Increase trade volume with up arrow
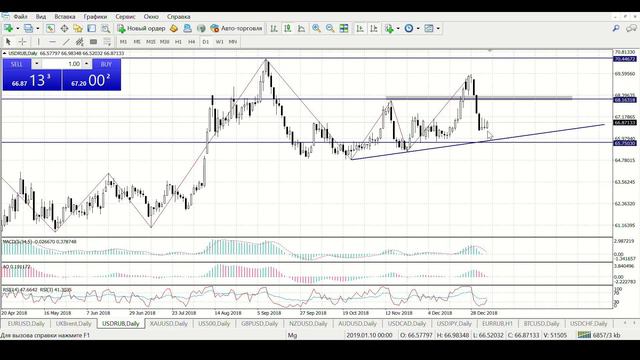 pyautogui.click(x=86, y=64)
